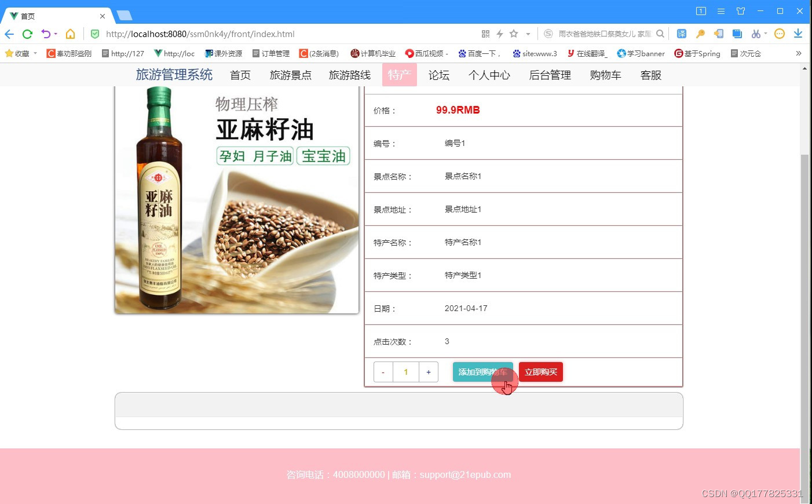
Task: Go to the 首页 navigation item
Action: point(240,75)
